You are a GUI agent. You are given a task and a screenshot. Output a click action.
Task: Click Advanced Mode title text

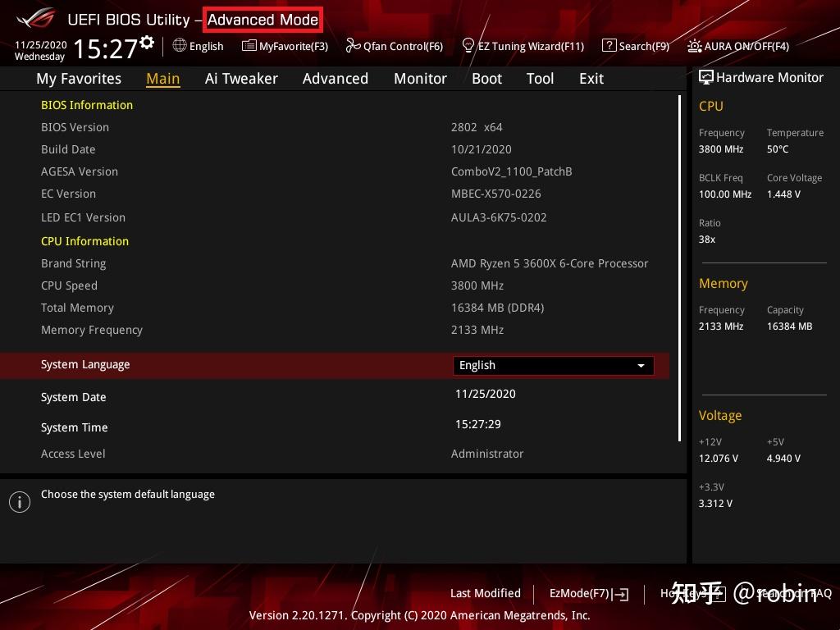[x=262, y=20]
